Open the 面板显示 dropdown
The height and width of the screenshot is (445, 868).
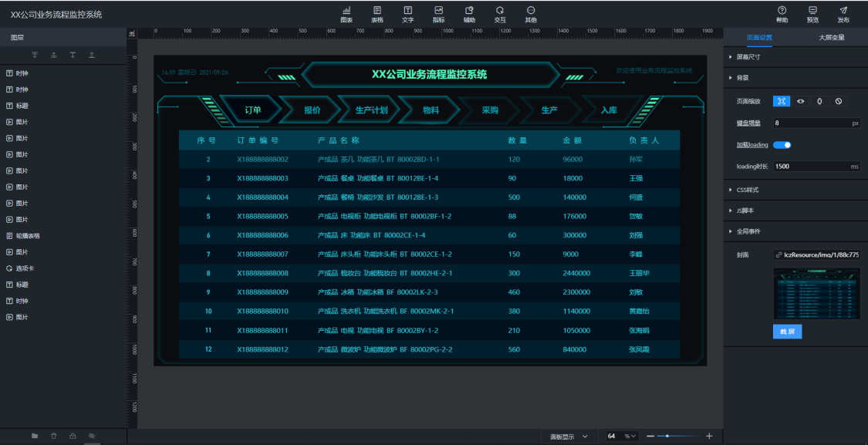tap(569, 437)
